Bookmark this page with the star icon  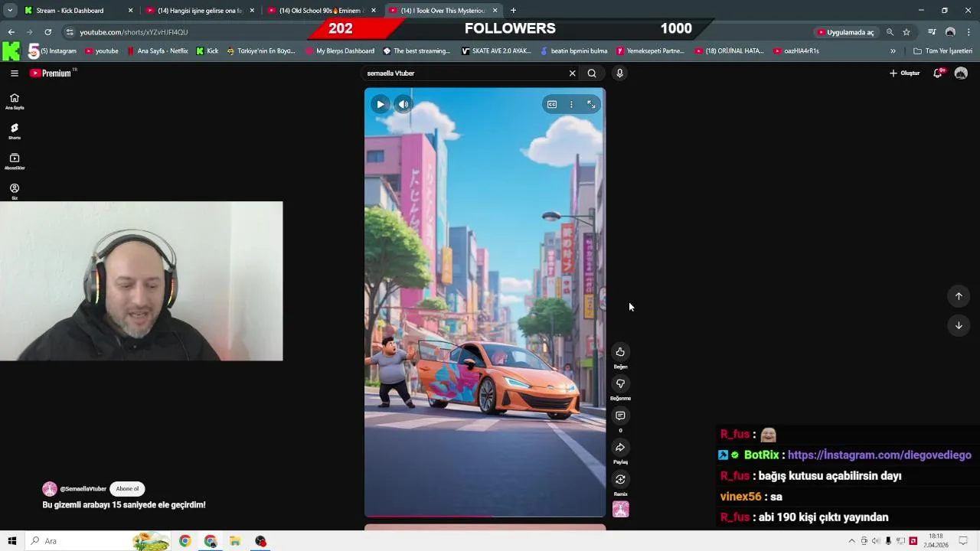pos(906,32)
